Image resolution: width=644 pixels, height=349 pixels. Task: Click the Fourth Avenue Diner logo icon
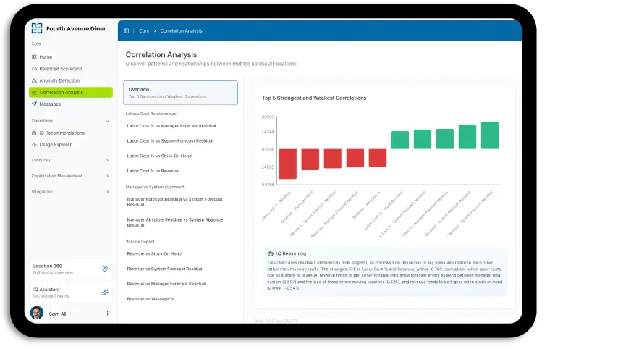pyautogui.click(x=36, y=28)
